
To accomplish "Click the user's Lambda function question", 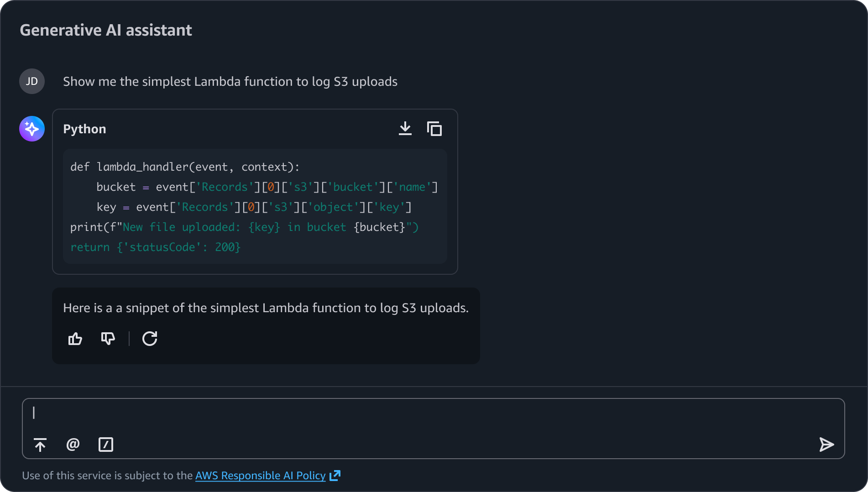I will [230, 82].
